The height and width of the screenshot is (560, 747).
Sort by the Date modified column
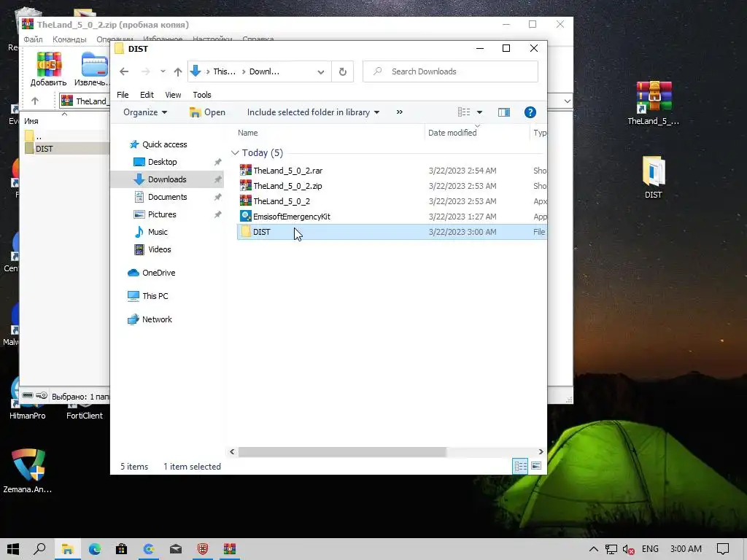click(x=452, y=133)
